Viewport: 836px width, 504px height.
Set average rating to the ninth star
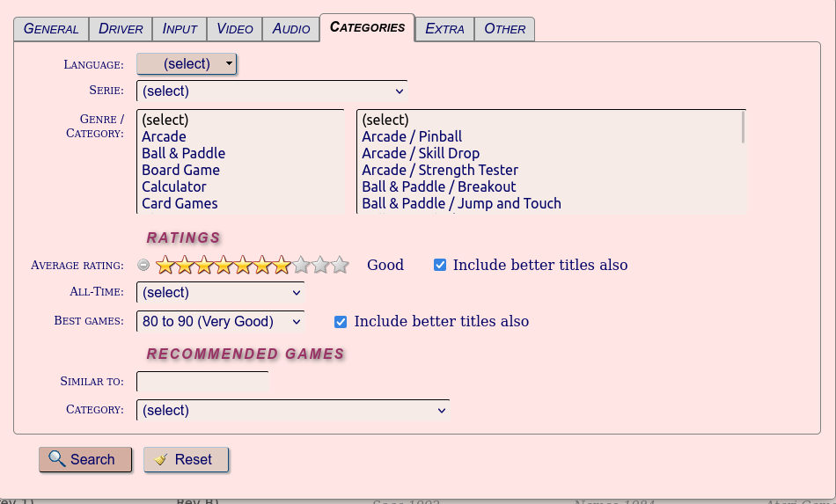pyautogui.click(x=320, y=265)
